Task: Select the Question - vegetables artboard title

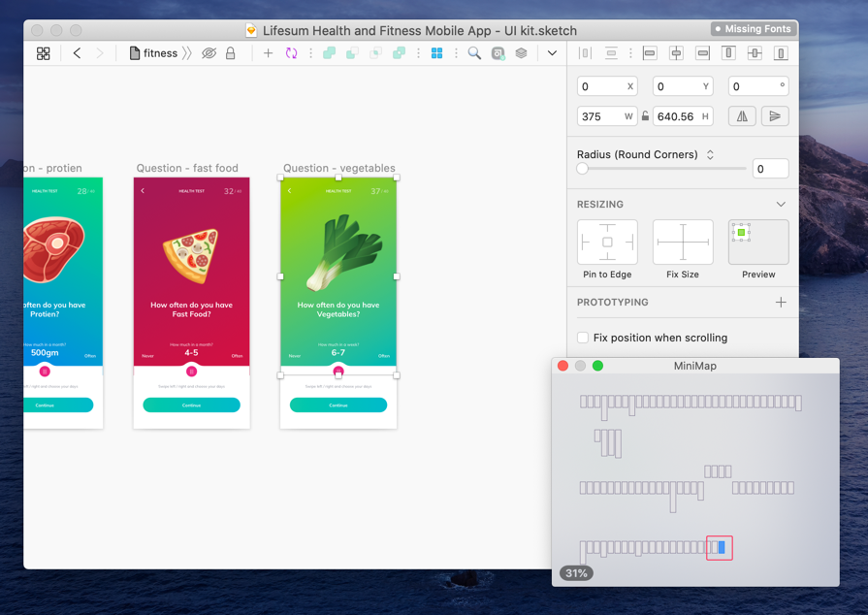Action: pyautogui.click(x=339, y=168)
